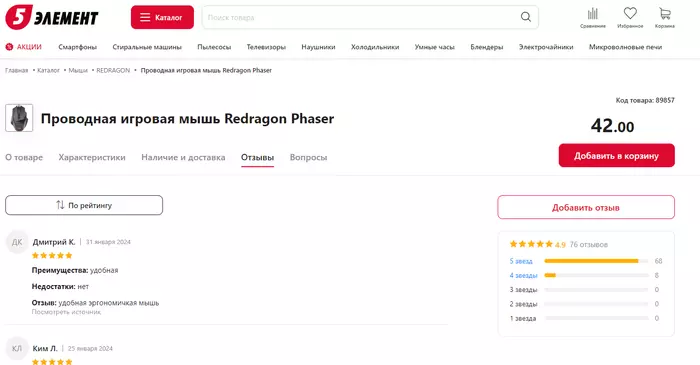Go to Наушники category
The width and height of the screenshot is (700, 365).
318,47
